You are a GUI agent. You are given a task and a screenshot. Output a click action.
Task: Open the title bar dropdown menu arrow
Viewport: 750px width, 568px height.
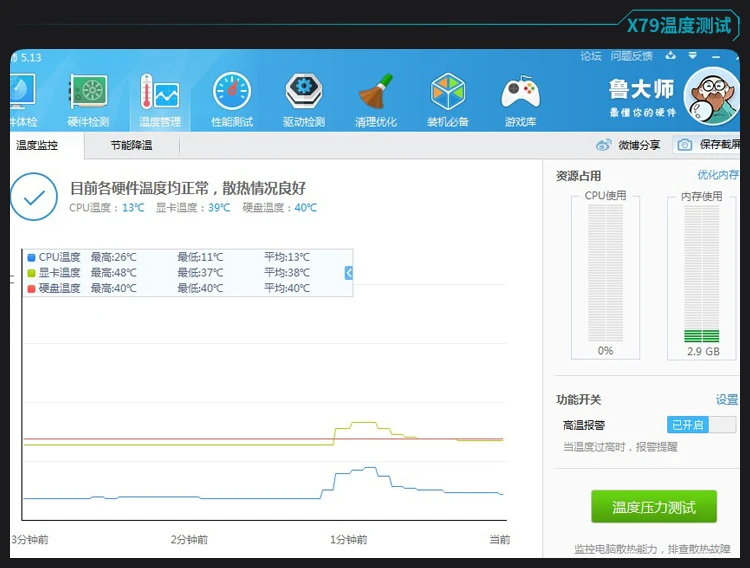tap(692, 56)
